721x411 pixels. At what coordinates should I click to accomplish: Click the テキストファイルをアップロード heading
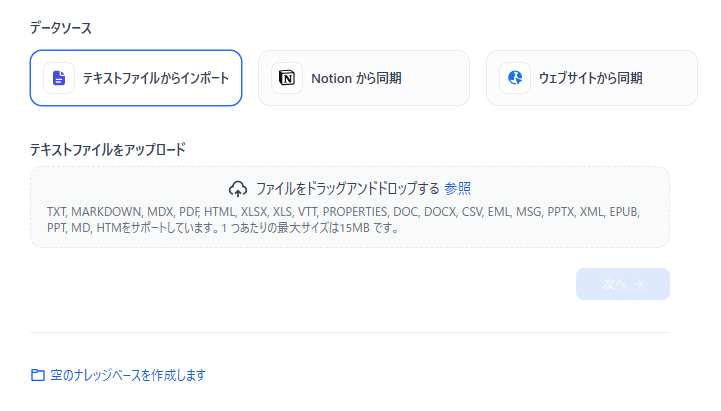click(x=108, y=149)
